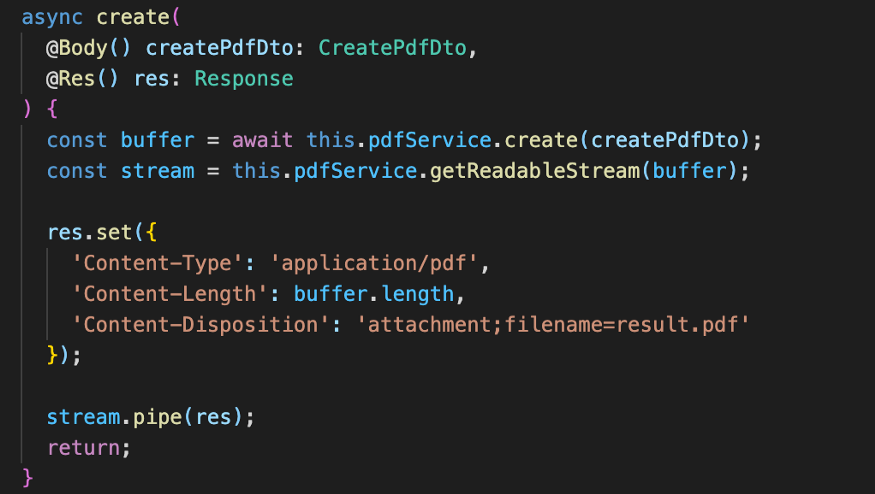
Task: Click the 'application/pdf' string value
Action: point(374,263)
